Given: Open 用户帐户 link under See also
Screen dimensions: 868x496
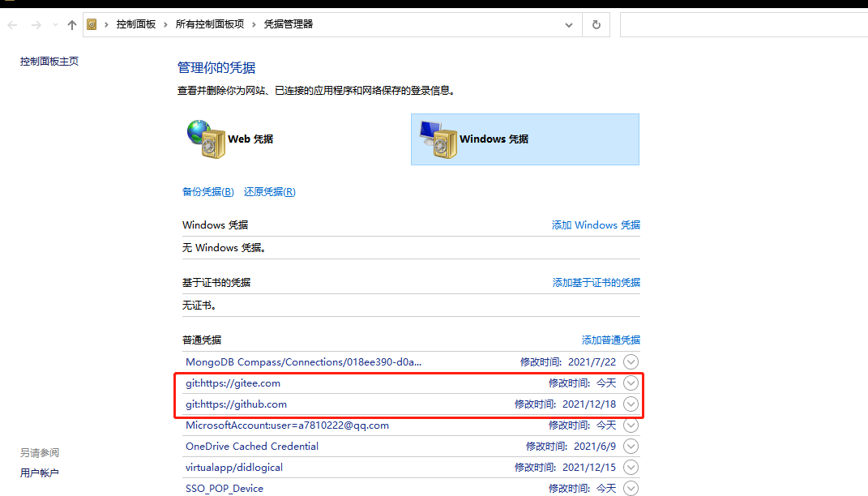Looking at the screenshot, I should pos(39,472).
